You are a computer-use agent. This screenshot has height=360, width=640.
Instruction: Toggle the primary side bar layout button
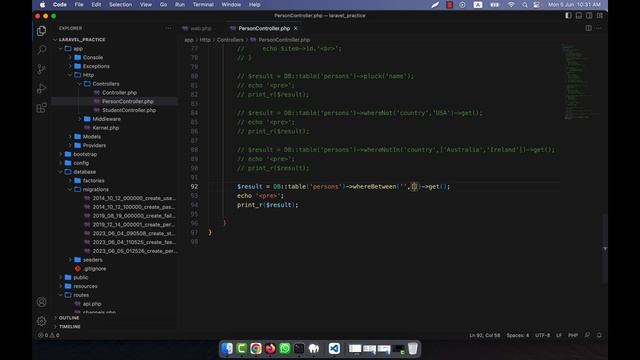(x=568, y=16)
